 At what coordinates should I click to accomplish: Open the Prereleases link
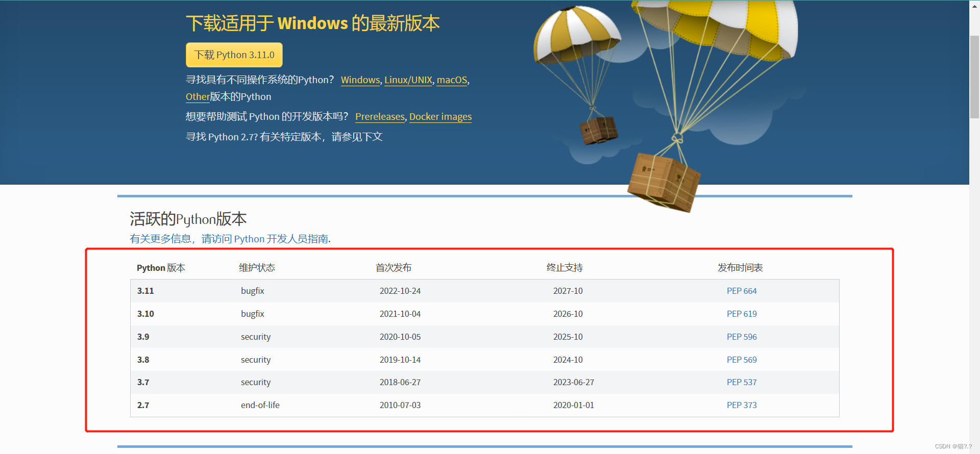380,117
